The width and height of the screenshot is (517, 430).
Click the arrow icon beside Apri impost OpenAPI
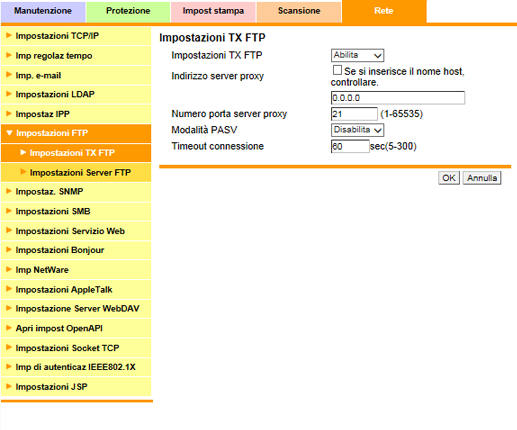tap(9, 328)
